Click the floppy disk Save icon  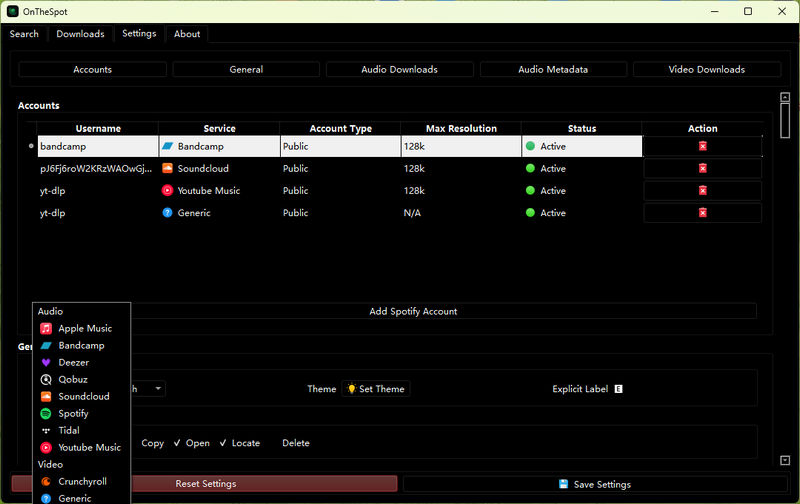click(x=563, y=484)
